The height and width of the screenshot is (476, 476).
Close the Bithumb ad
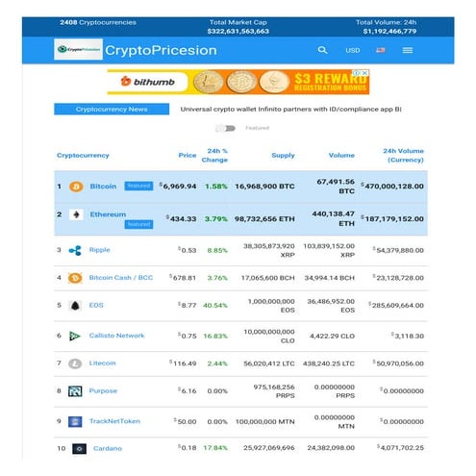364,73
